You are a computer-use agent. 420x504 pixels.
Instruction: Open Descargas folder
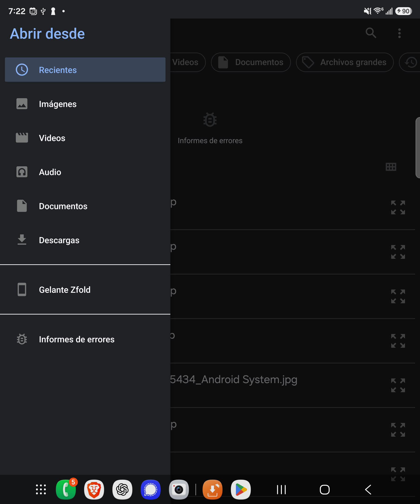pyautogui.click(x=85, y=240)
